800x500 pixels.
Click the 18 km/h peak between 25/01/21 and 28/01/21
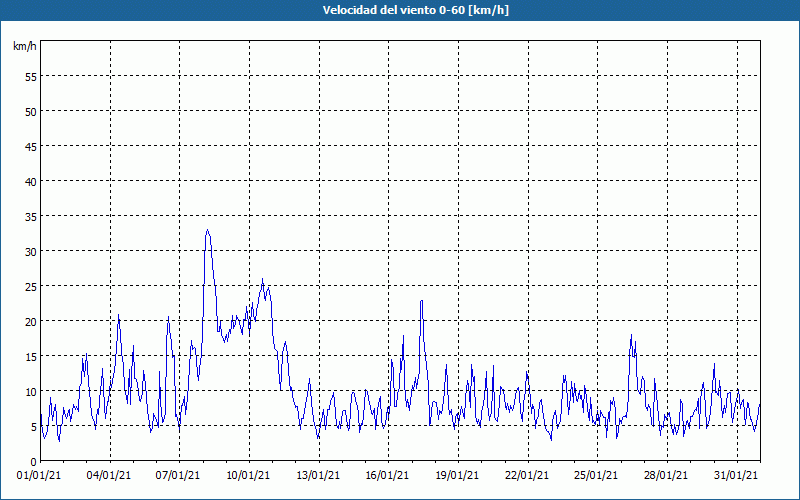[x=631, y=335]
